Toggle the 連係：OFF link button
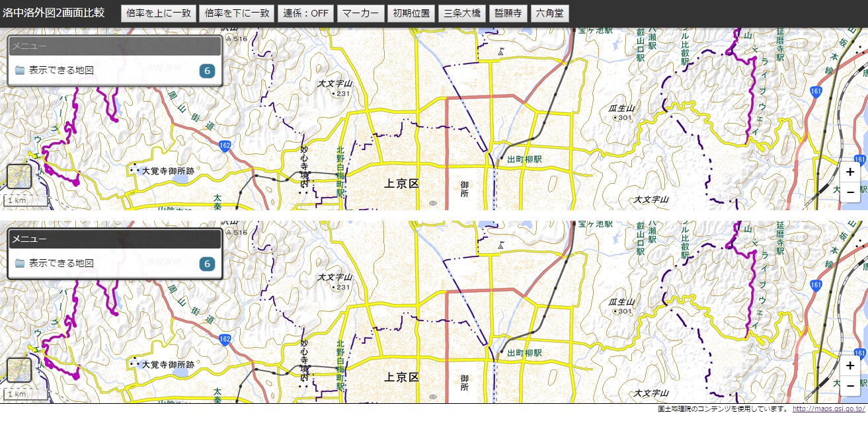The width and height of the screenshot is (868, 425). tap(306, 13)
